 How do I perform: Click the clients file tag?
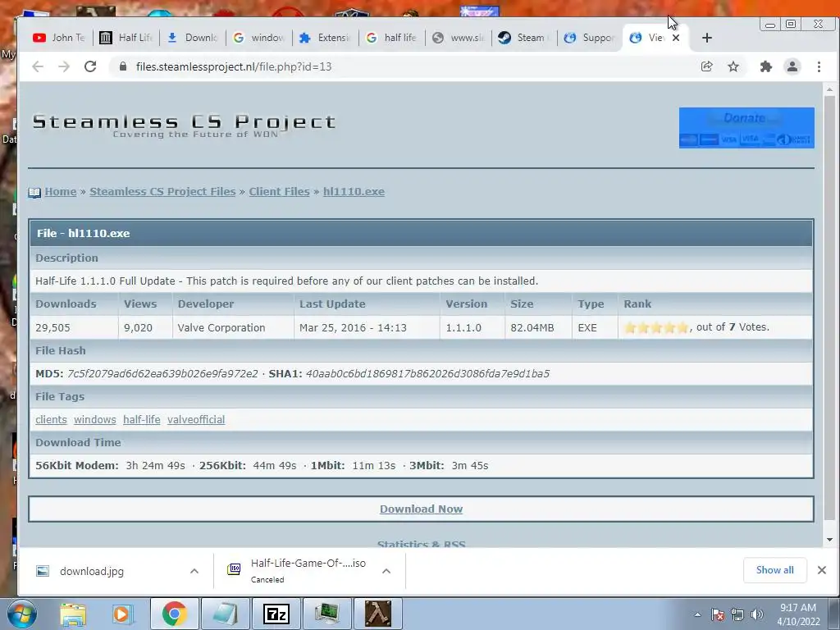[51, 419]
